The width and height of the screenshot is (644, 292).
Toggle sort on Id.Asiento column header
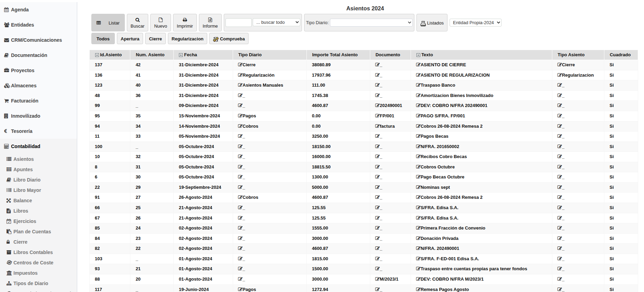pos(97,55)
